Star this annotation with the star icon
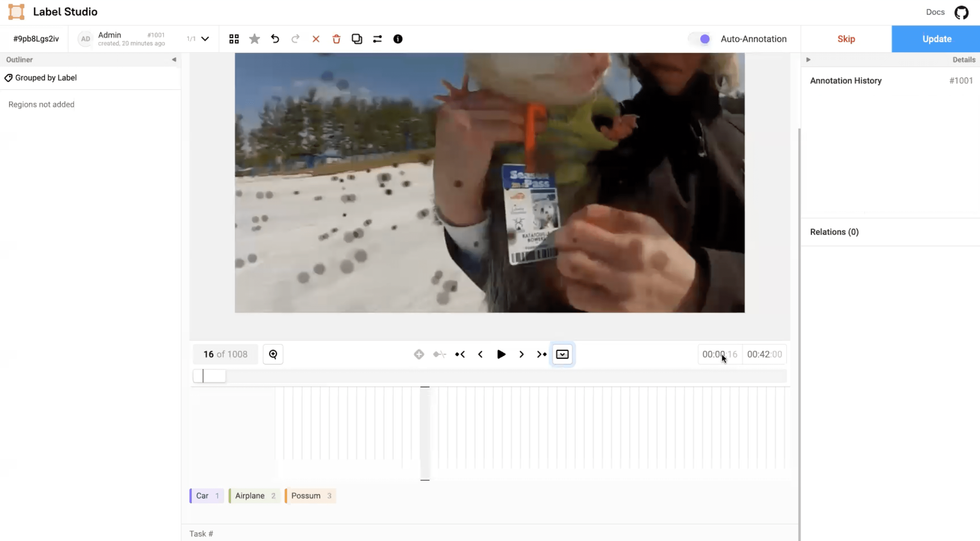This screenshot has height=541, width=980. [x=254, y=39]
